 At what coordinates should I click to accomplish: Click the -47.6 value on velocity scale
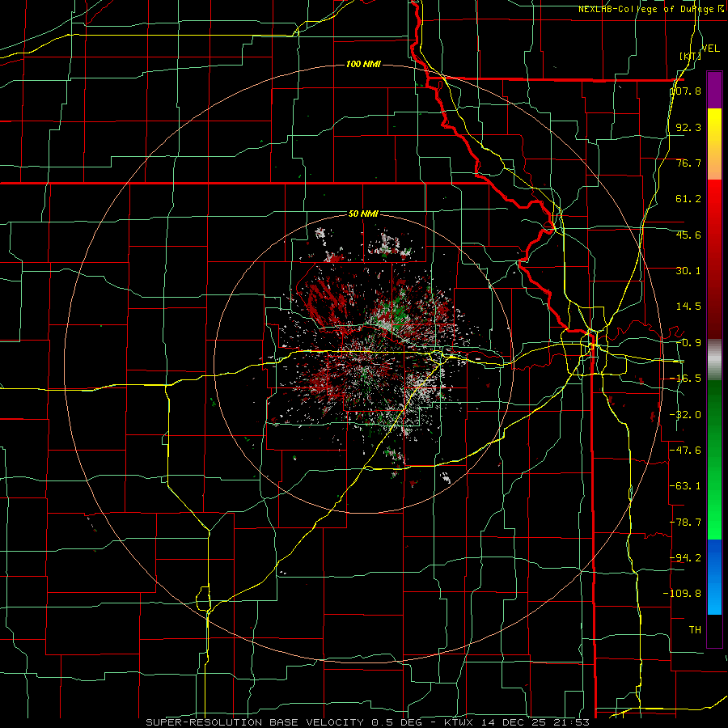pos(686,451)
